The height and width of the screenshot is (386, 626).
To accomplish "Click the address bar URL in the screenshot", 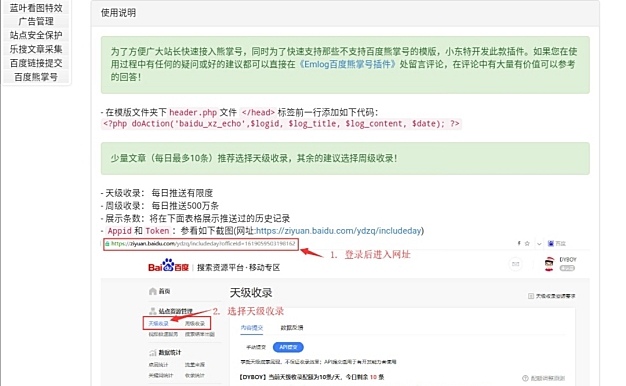I will pyautogui.click(x=201, y=243).
